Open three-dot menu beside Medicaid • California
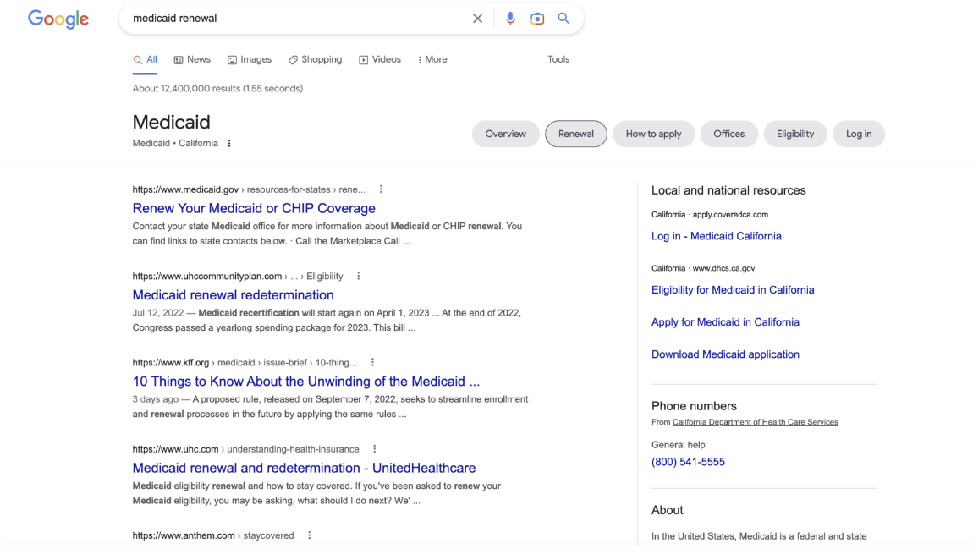973x560 pixels. [229, 144]
